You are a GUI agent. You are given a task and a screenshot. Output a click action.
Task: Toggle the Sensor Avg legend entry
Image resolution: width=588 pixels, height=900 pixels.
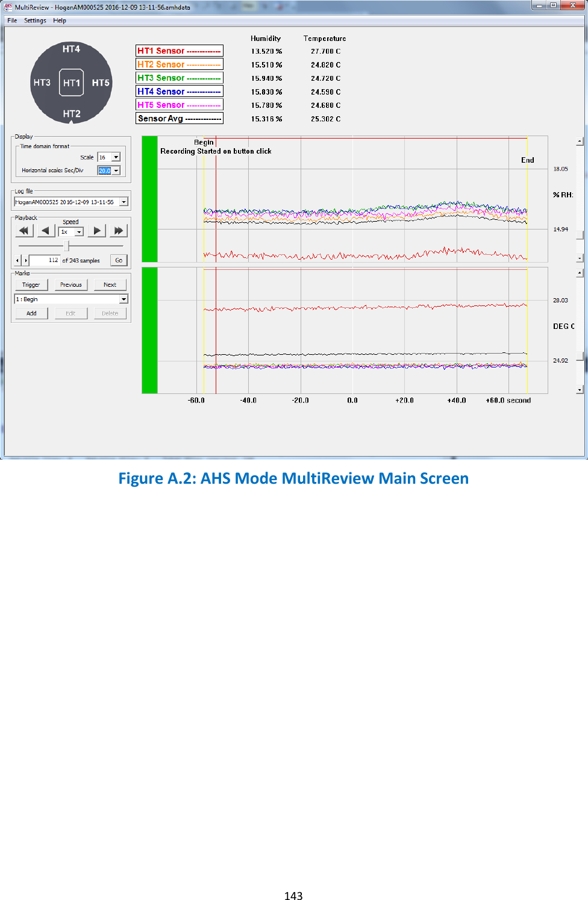click(x=179, y=118)
